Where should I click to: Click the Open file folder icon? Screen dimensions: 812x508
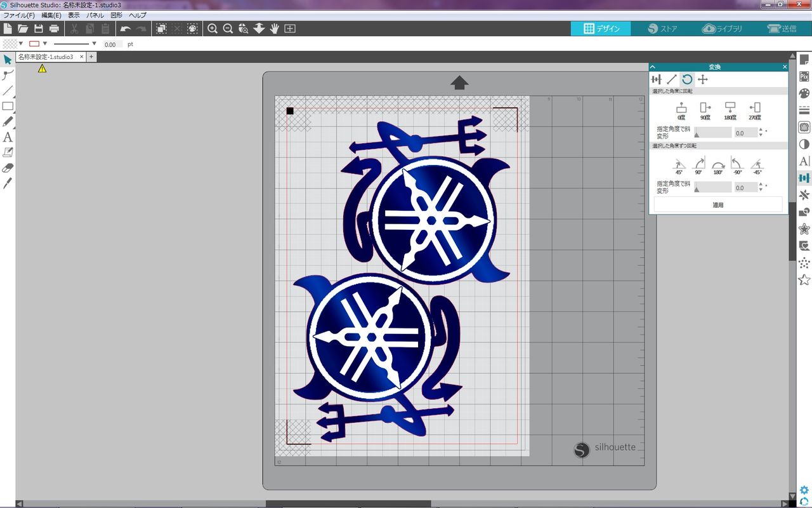pos(23,29)
